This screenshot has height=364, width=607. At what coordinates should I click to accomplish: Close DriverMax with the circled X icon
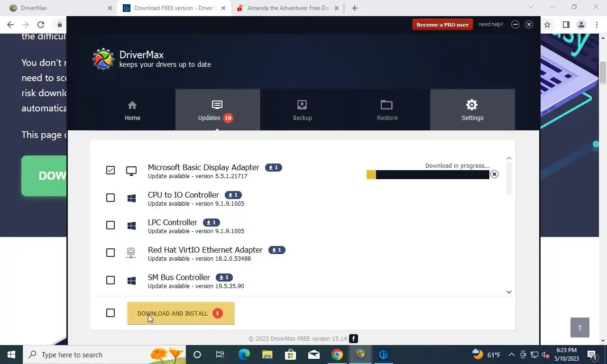point(529,25)
